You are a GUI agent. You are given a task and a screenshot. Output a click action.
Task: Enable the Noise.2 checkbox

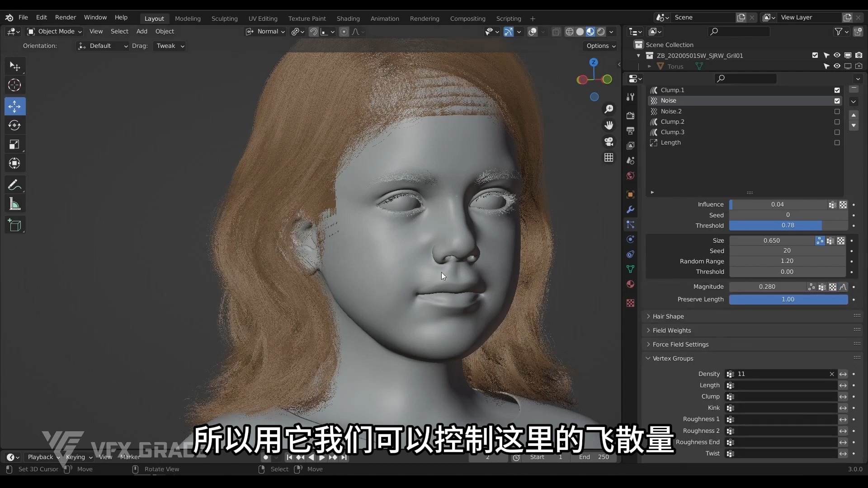837,111
